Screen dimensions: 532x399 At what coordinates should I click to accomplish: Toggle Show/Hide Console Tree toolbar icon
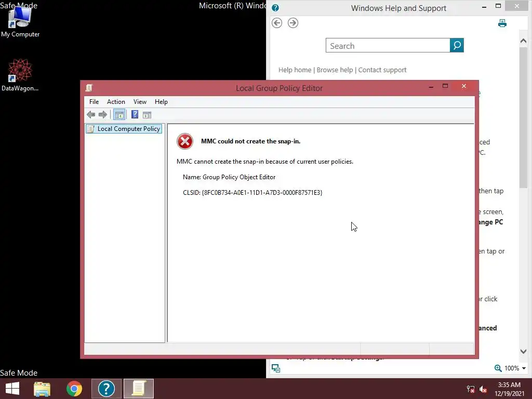pyautogui.click(x=119, y=115)
